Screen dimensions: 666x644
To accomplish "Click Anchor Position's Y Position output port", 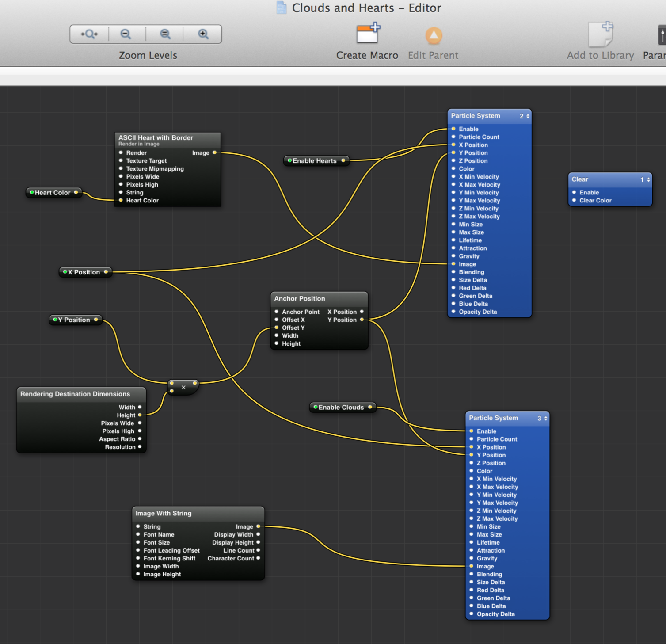I will 362,320.
